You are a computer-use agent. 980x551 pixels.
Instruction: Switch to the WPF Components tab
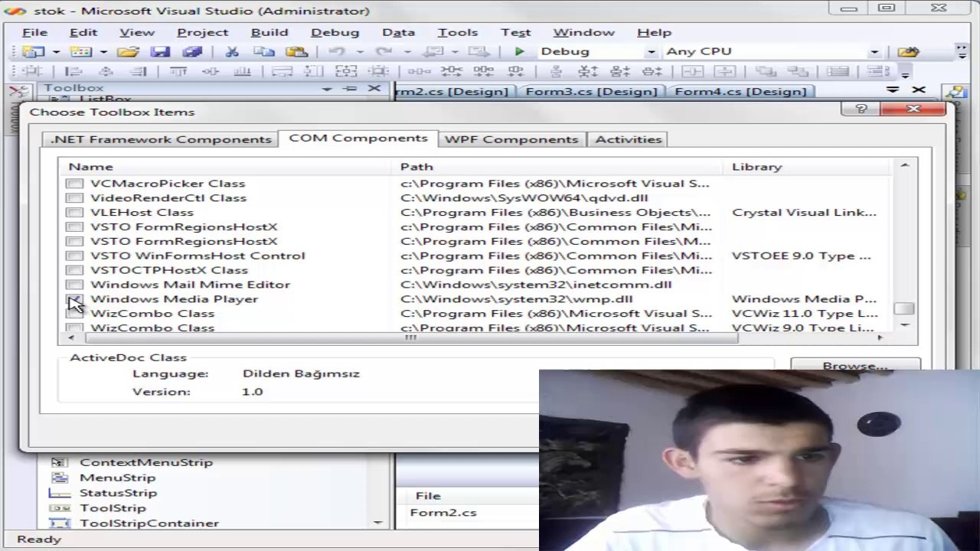tap(511, 139)
